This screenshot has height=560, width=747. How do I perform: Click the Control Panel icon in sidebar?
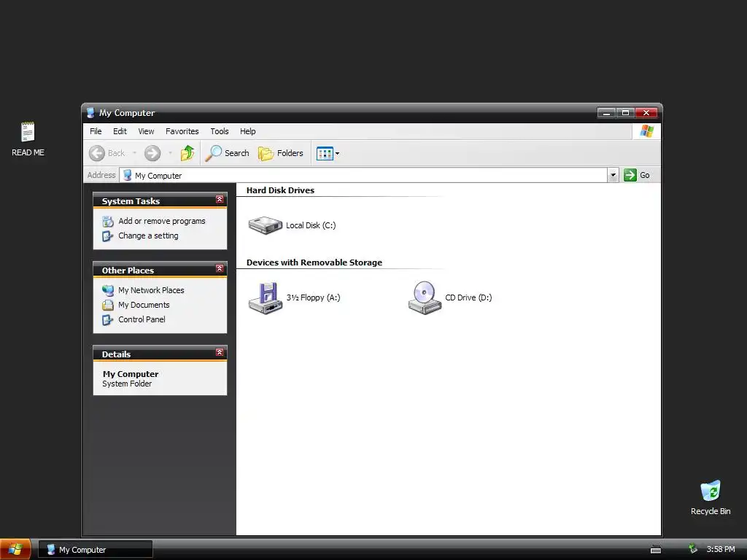pos(108,320)
